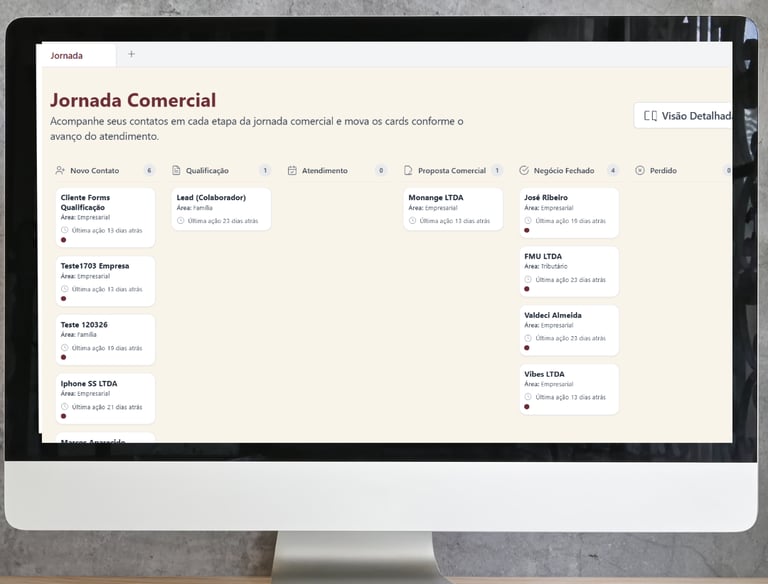Viewport: 768px width, 584px height.
Task: Click the clock icon on Teste1703 Empresa card
Action: pos(65,289)
